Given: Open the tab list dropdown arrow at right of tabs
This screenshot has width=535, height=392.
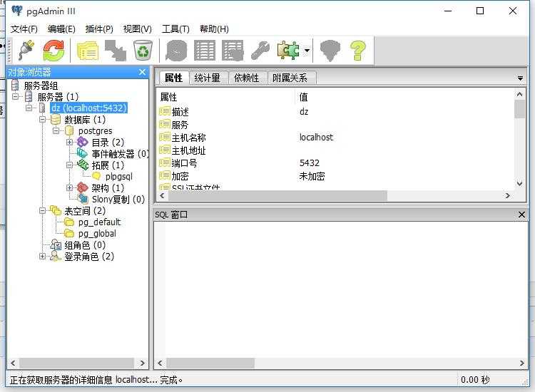Looking at the screenshot, I should point(520,78).
